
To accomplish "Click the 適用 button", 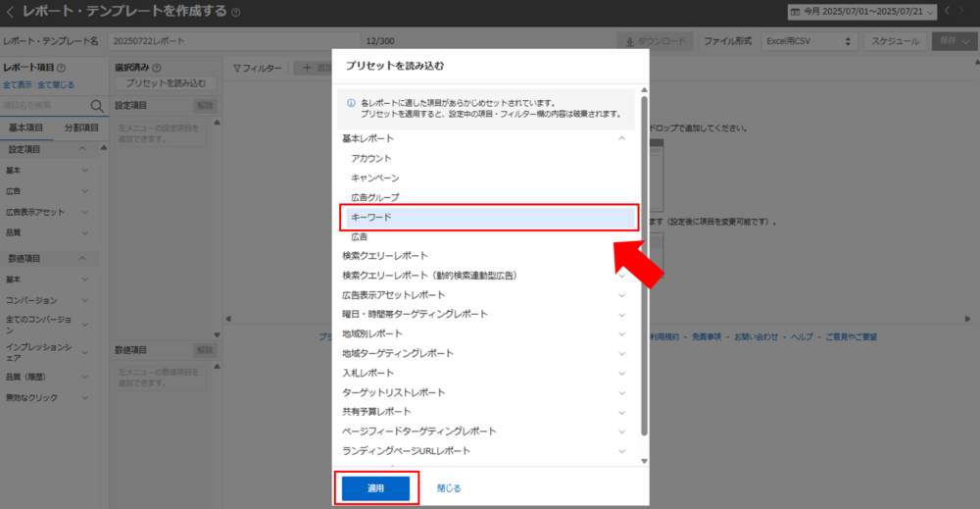I will tap(375, 488).
